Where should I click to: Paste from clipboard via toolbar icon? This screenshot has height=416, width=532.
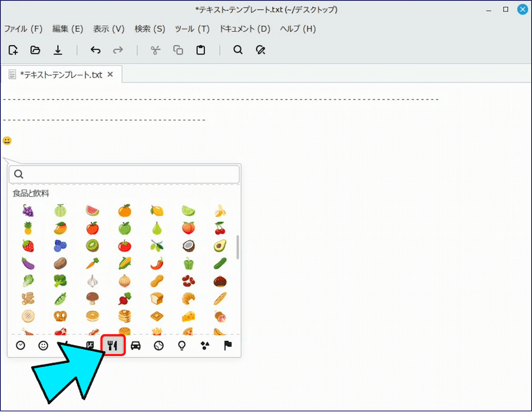click(x=200, y=50)
